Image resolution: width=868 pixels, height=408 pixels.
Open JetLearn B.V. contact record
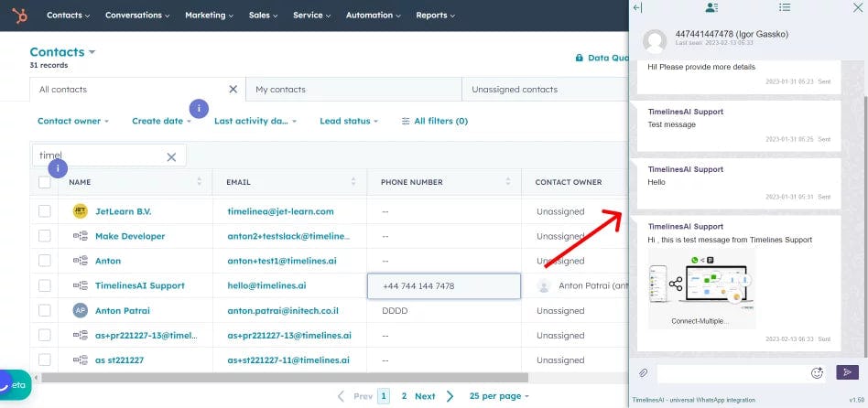(123, 211)
